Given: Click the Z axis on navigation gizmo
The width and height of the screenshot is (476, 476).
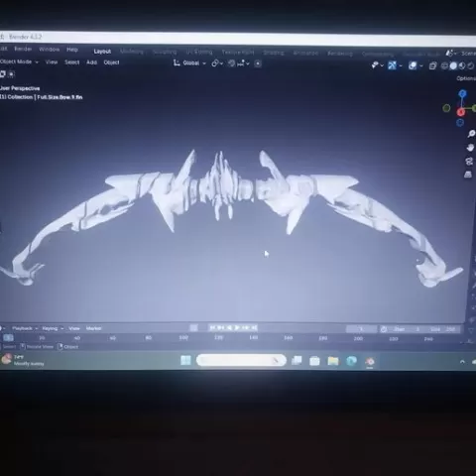Looking at the screenshot, I should [462, 94].
